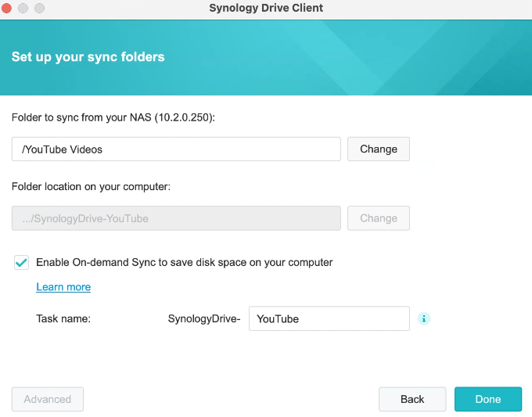532x417 pixels.
Task: Open the Learn more link
Action: 63,287
